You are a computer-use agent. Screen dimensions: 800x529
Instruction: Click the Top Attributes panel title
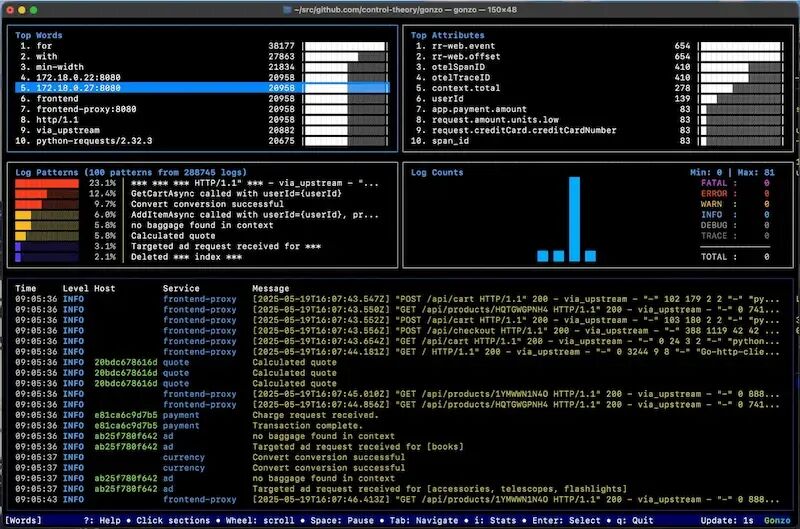point(447,35)
